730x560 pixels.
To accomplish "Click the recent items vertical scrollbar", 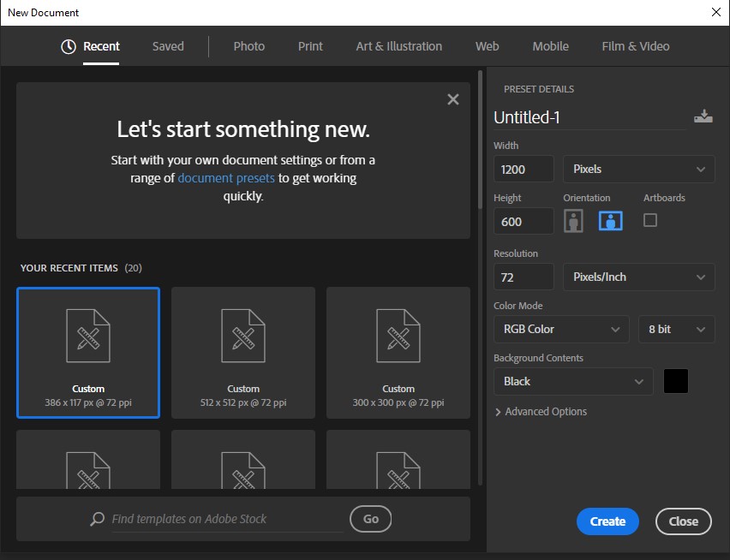I will coord(480,140).
